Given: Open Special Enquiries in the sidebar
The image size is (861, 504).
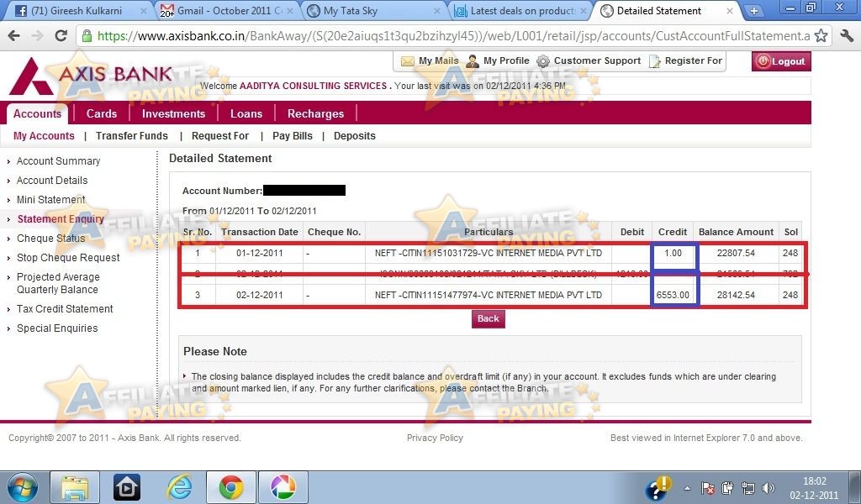Looking at the screenshot, I should click(x=57, y=328).
